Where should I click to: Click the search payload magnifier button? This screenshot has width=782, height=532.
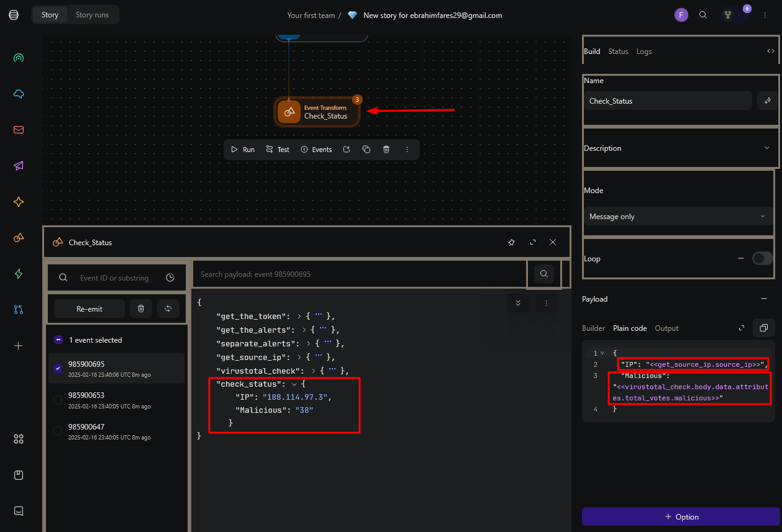pyautogui.click(x=543, y=274)
